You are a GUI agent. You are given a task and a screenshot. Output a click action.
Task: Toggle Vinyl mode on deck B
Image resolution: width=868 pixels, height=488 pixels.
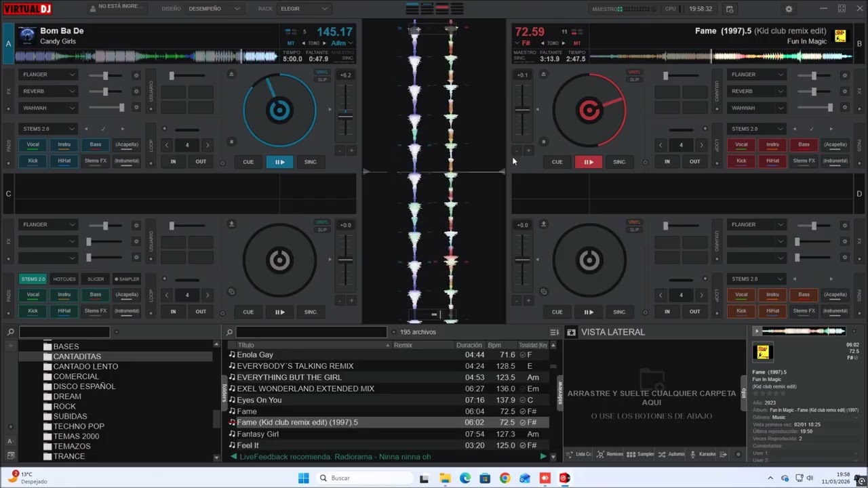coord(634,72)
